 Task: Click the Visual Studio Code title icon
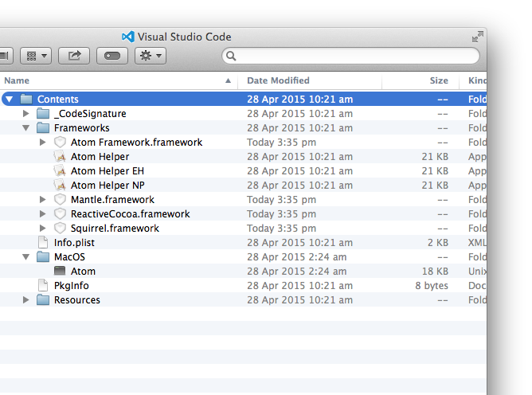pyautogui.click(x=128, y=37)
